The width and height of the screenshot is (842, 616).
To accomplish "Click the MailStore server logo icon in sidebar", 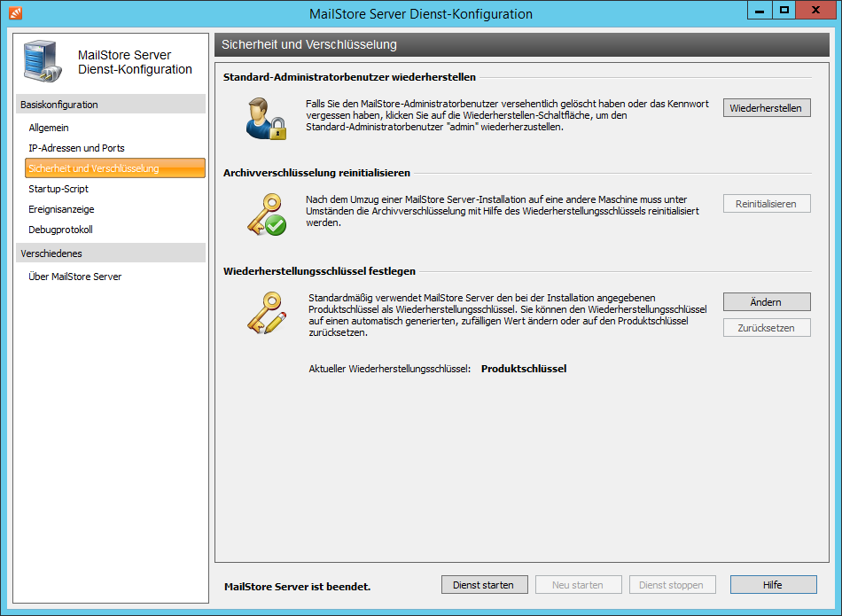I will (x=43, y=61).
